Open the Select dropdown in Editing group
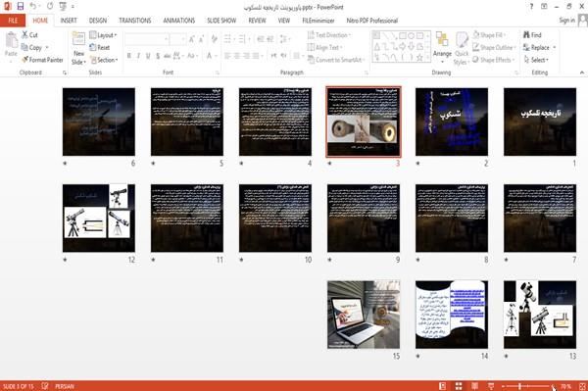This screenshot has width=588, height=391. pyautogui.click(x=537, y=60)
